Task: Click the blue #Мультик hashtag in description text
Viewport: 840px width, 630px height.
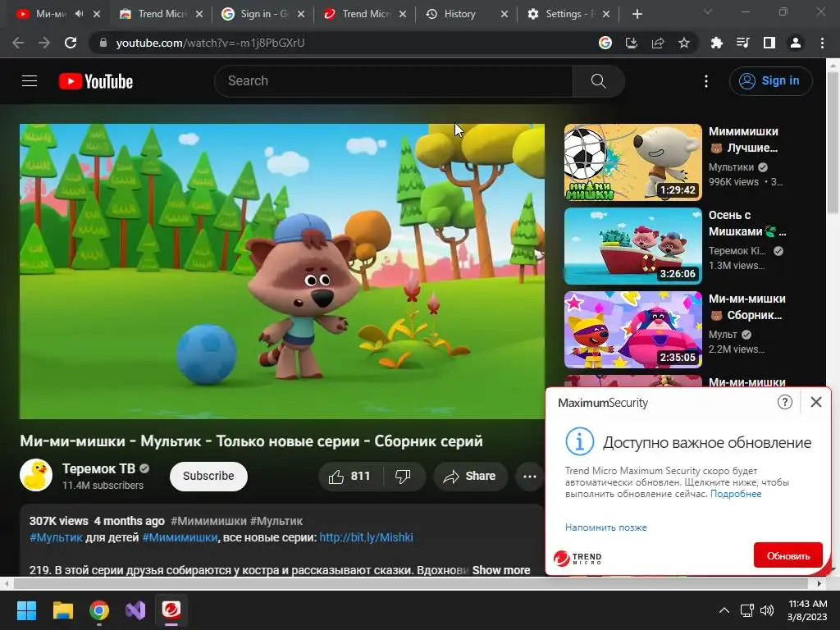Action: tap(56, 537)
